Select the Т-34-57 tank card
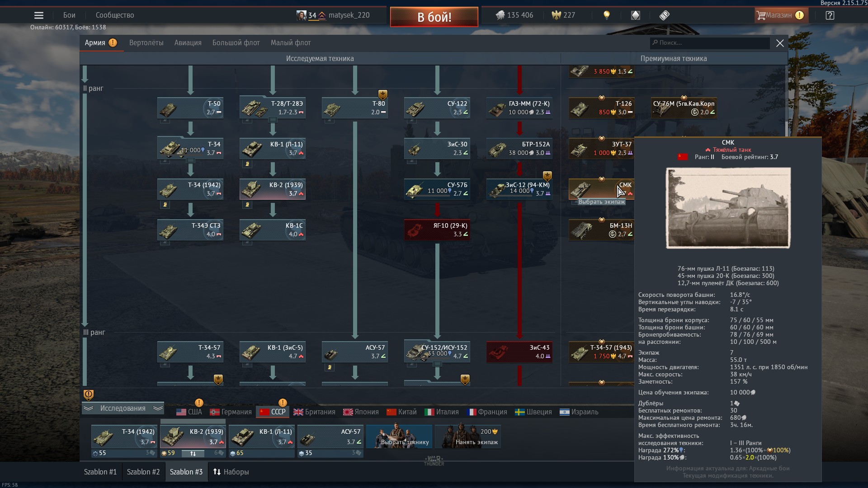 pyautogui.click(x=190, y=352)
